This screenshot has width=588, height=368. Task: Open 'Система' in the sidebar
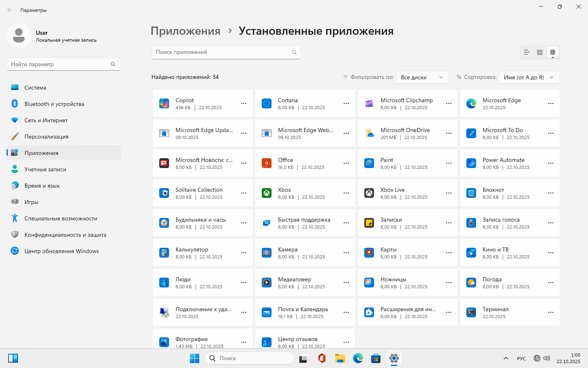(35, 88)
